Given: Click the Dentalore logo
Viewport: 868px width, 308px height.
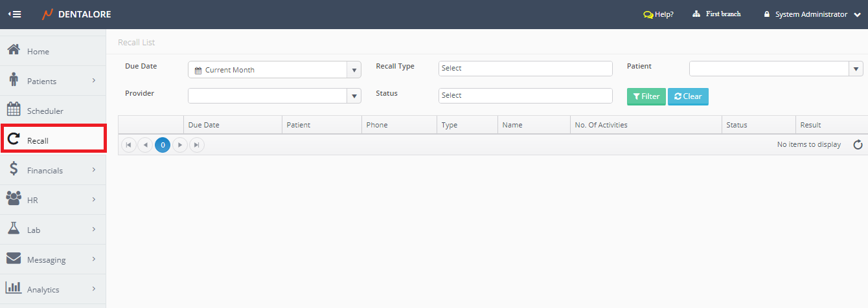Looking at the screenshot, I should pos(76,14).
